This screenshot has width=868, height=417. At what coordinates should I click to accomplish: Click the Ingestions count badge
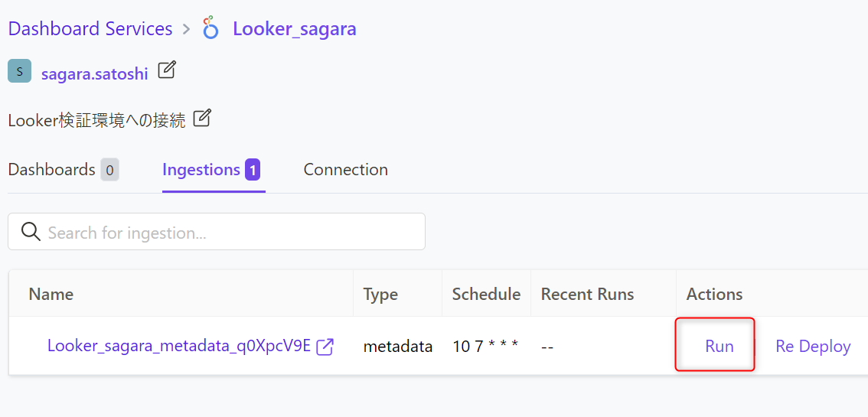click(x=253, y=170)
